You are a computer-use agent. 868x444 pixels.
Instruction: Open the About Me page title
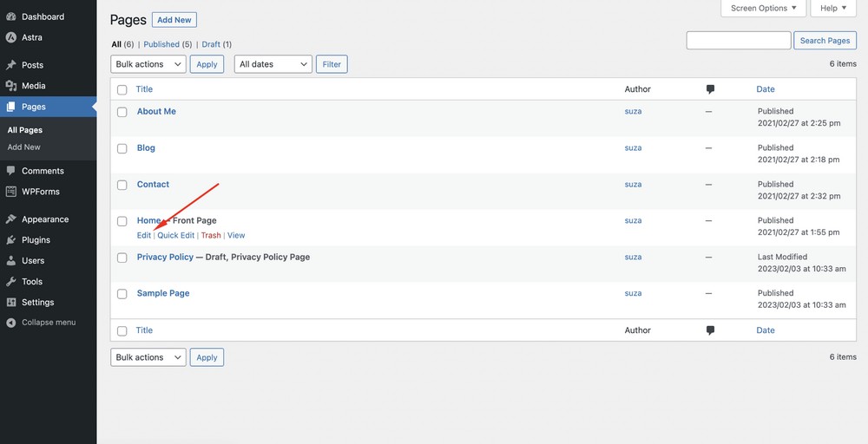tap(156, 111)
